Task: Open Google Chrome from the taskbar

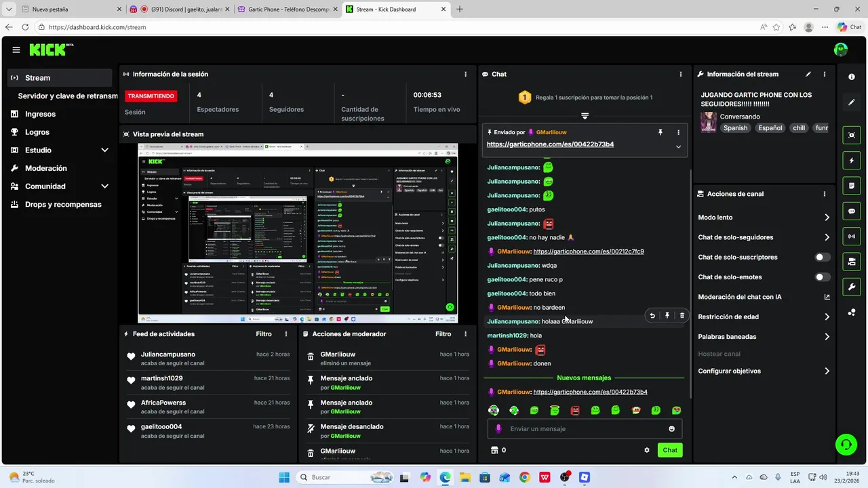Action: click(x=524, y=477)
